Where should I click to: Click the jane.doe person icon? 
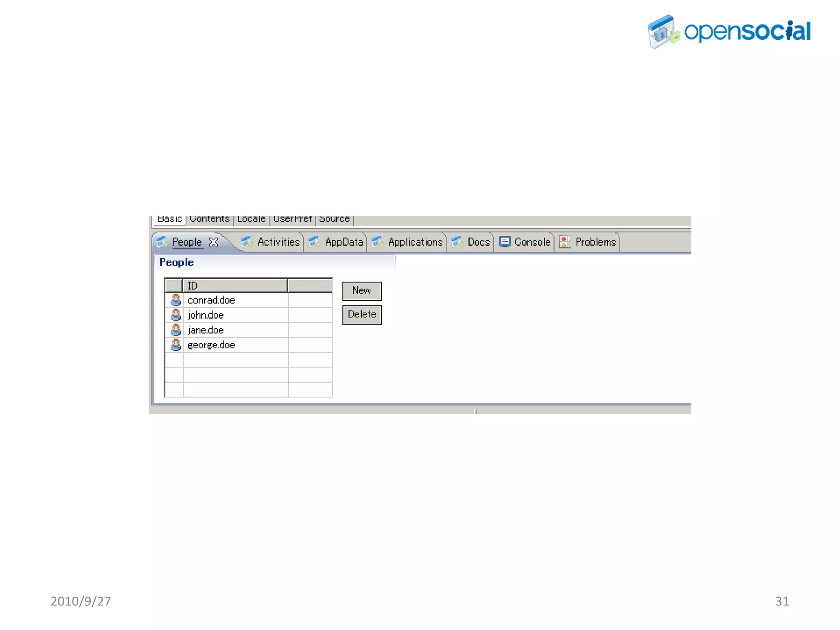coord(176,330)
